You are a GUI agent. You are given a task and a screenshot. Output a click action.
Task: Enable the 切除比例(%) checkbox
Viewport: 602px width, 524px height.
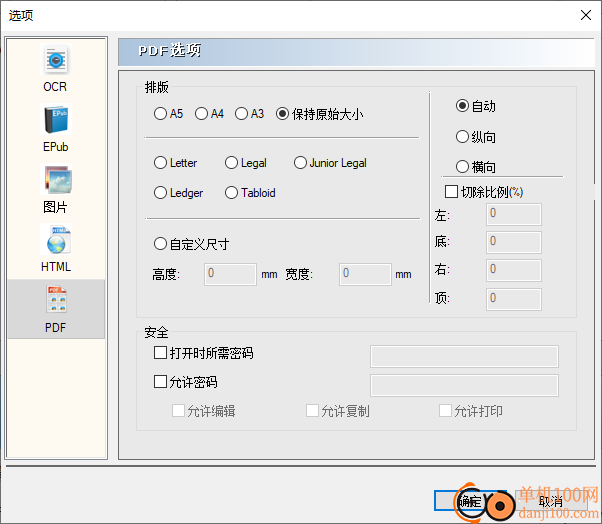pos(451,192)
